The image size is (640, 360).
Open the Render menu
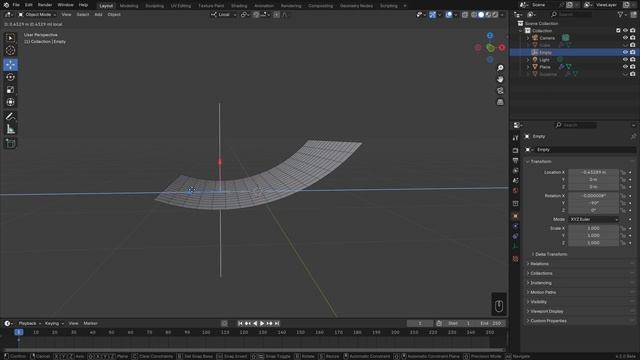point(45,5)
